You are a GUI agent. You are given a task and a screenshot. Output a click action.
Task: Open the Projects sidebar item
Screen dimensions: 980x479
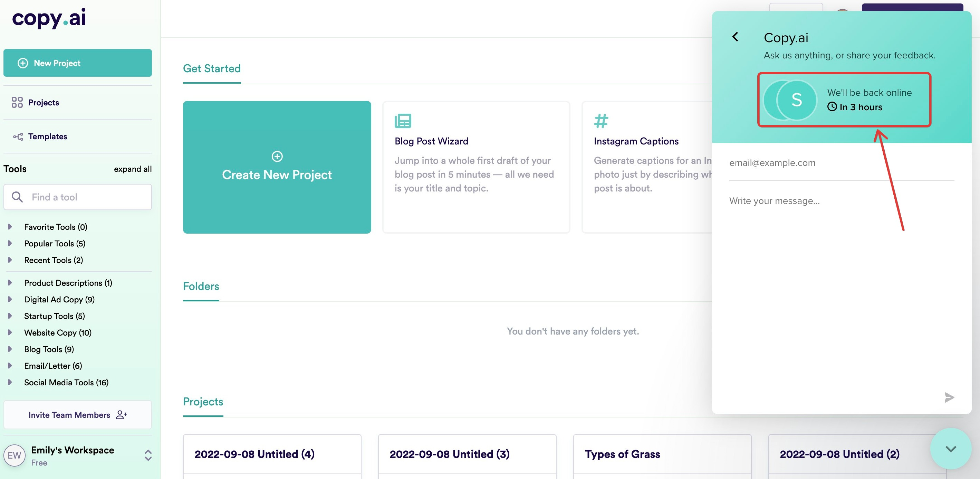click(x=44, y=102)
